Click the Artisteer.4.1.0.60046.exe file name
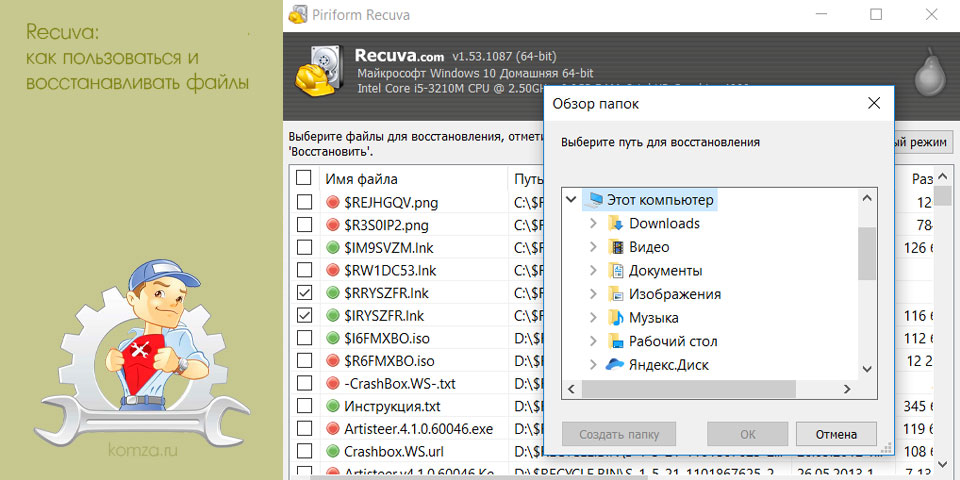This screenshot has height=480, width=960. click(x=418, y=429)
